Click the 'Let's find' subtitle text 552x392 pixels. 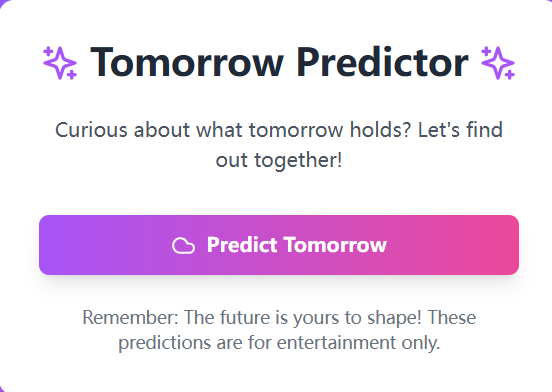tap(460, 129)
